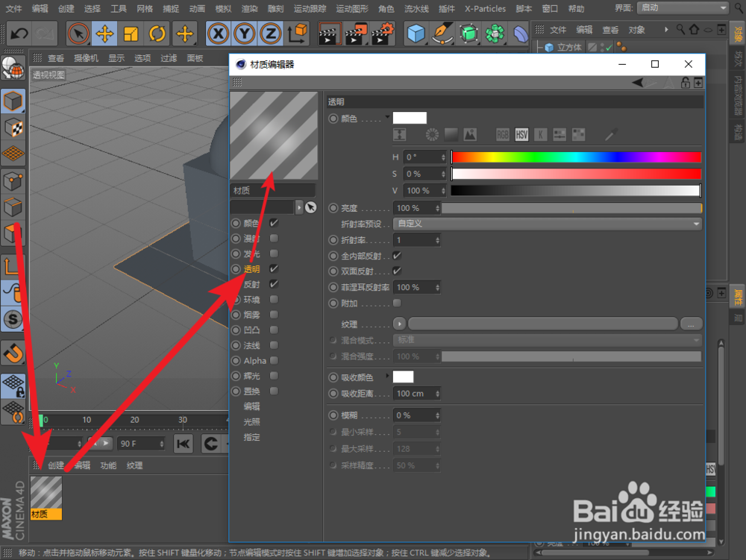
Task: Click the HSV color mode button
Action: pos(521,134)
